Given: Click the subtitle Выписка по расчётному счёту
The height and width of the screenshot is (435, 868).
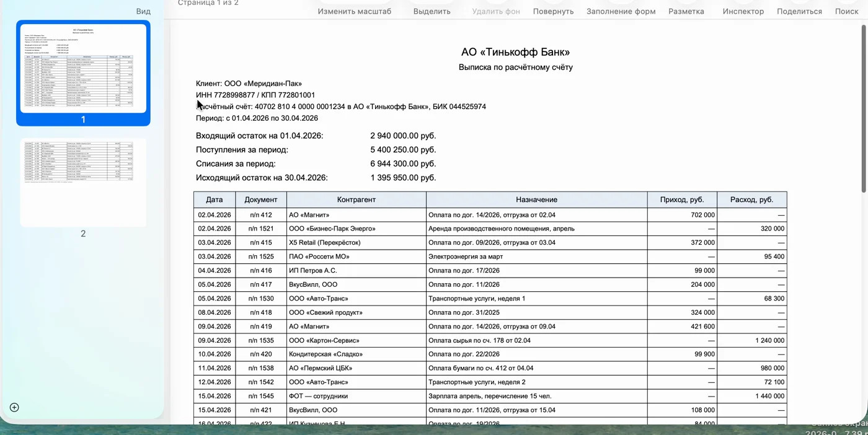Looking at the screenshot, I should (515, 67).
